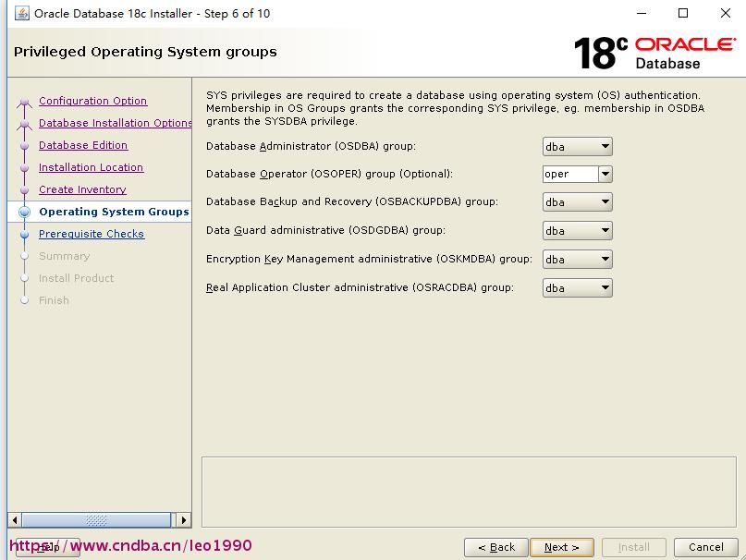The height and width of the screenshot is (560, 746).
Task: Click the empty message area panel
Action: 469,492
